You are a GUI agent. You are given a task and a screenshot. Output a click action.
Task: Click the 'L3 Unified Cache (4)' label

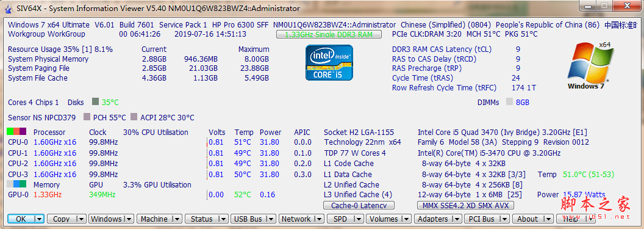point(358,194)
